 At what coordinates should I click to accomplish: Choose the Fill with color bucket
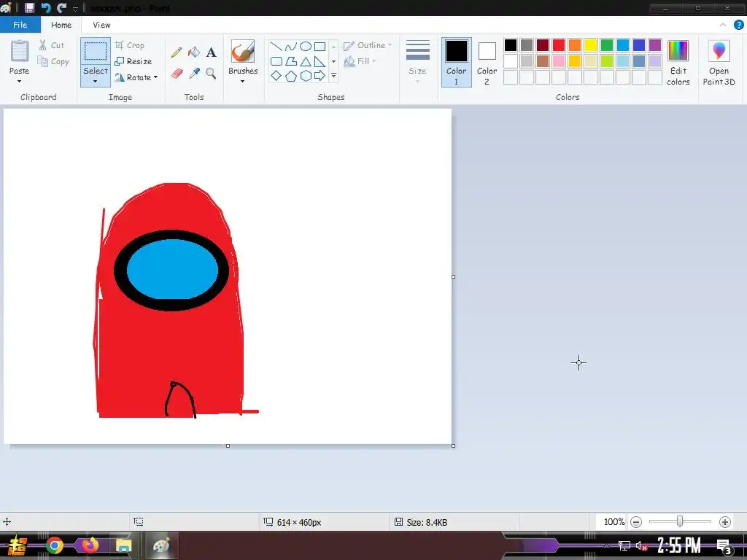(194, 52)
